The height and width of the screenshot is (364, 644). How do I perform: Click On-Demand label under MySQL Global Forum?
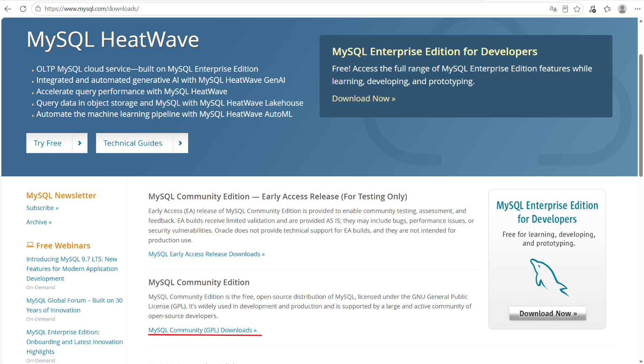pos(40,319)
